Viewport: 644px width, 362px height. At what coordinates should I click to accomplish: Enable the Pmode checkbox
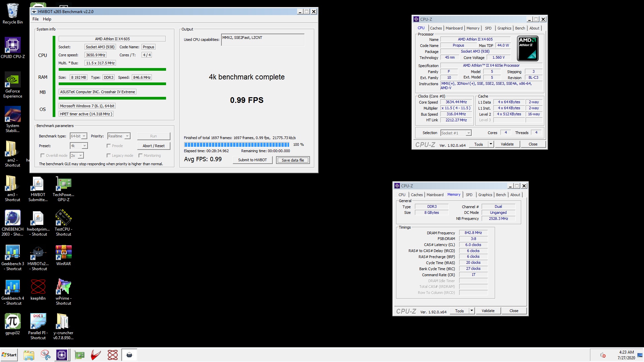pos(108,146)
